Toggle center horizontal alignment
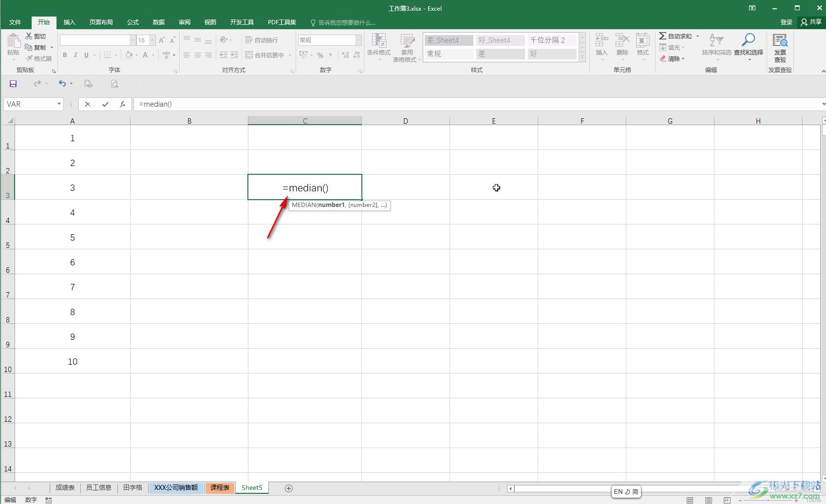This screenshot has height=504, width=826. point(198,55)
